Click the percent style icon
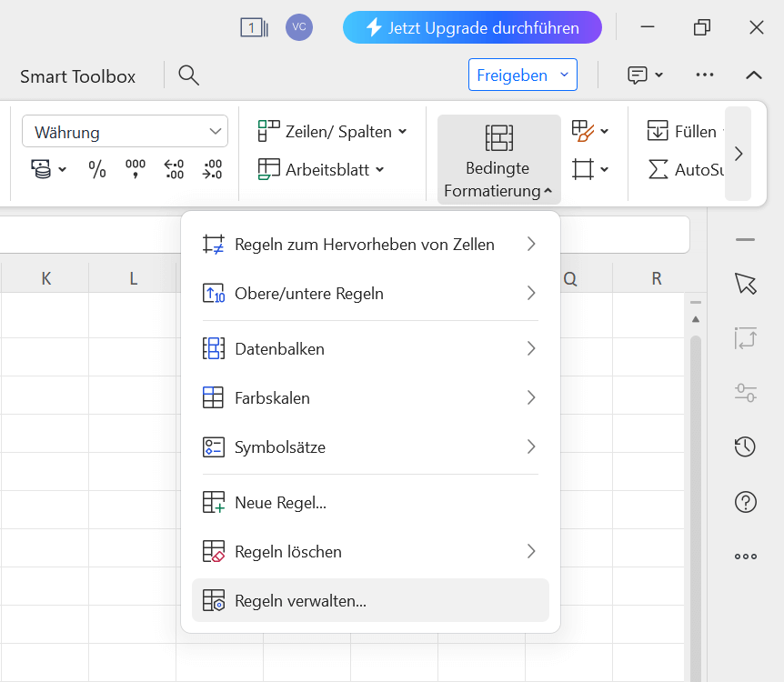The image size is (784, 682). click(x=97, y=169)
